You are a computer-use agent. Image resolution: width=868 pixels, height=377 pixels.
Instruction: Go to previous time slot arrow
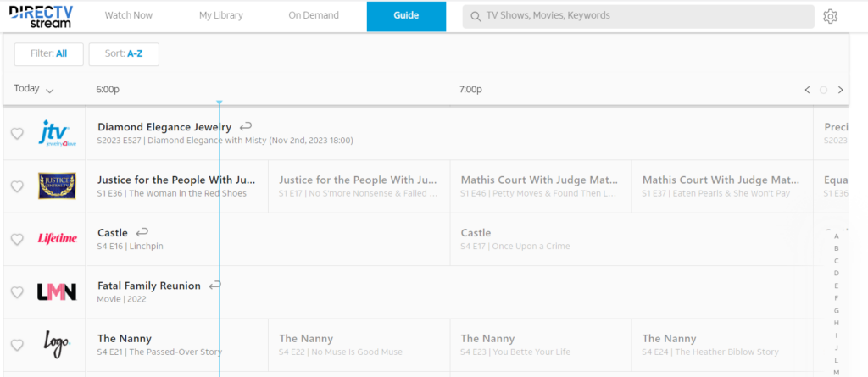[807, 90]
